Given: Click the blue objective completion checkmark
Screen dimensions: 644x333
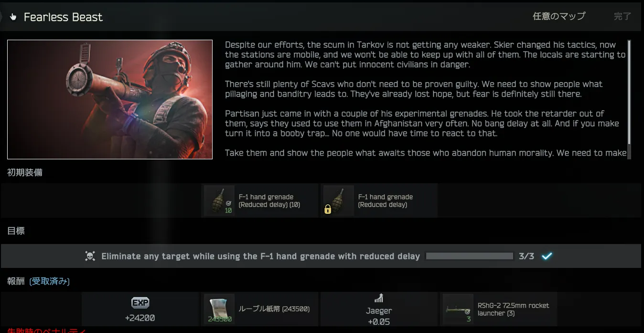Looking at the screenshot, I should point(547,256).
